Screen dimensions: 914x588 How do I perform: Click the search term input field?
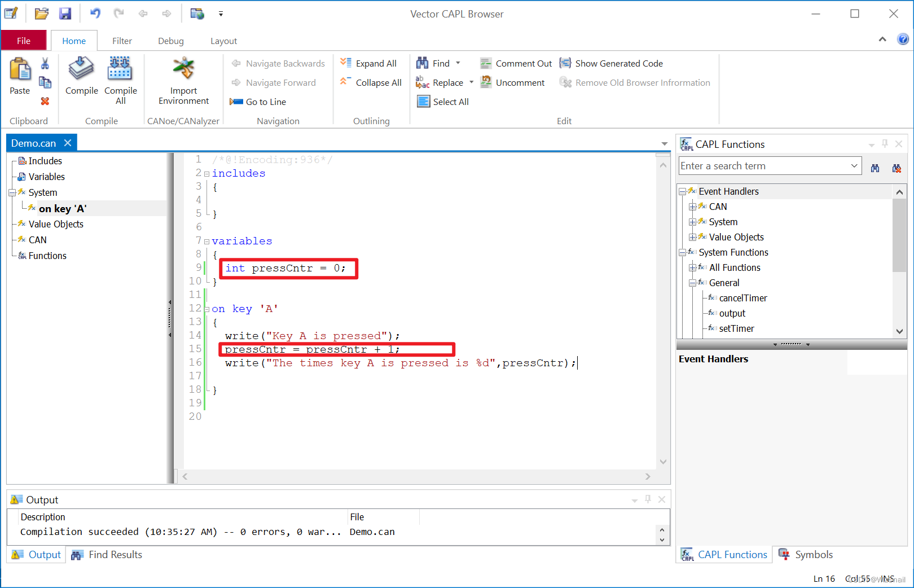click(x=764, y=166)
